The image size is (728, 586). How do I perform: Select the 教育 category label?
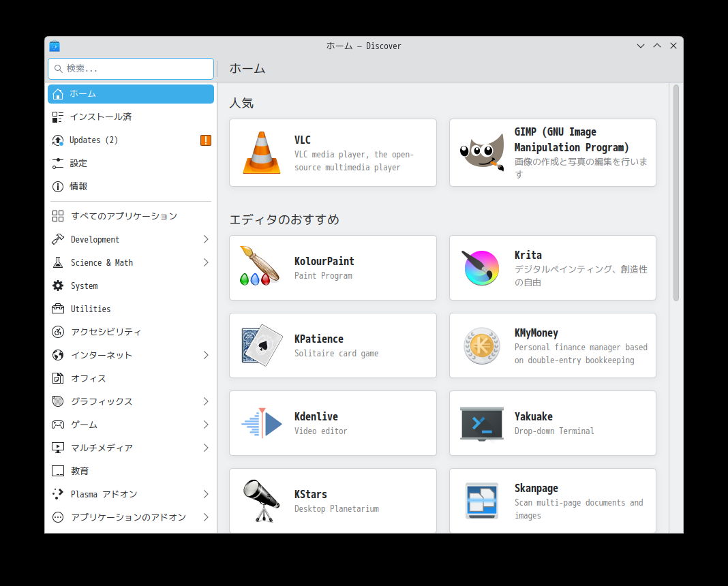[x=79, y=471]
